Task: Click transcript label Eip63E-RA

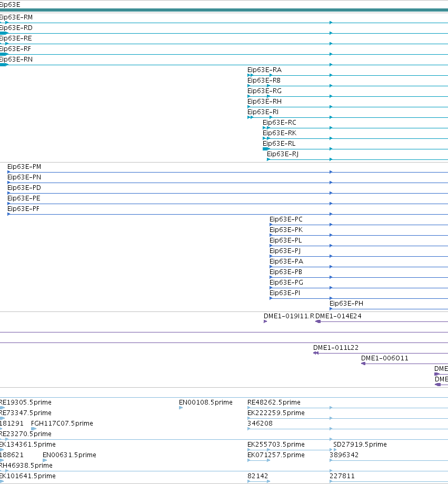Action: tap(264, 70)
